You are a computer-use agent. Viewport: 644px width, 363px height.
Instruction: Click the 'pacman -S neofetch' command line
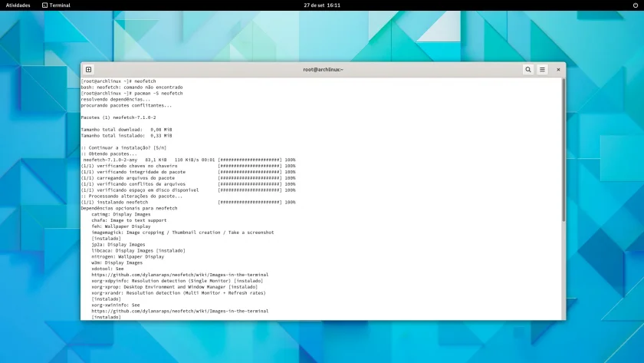[132, 94]
